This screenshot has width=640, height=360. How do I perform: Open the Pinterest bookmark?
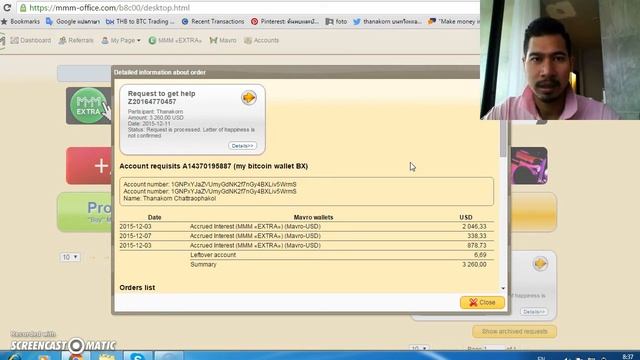285,21
